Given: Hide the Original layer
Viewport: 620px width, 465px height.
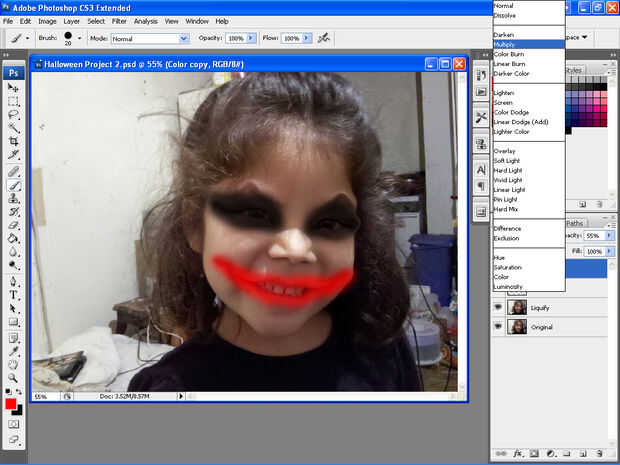Looking at the screenshot, I should 498,327.
